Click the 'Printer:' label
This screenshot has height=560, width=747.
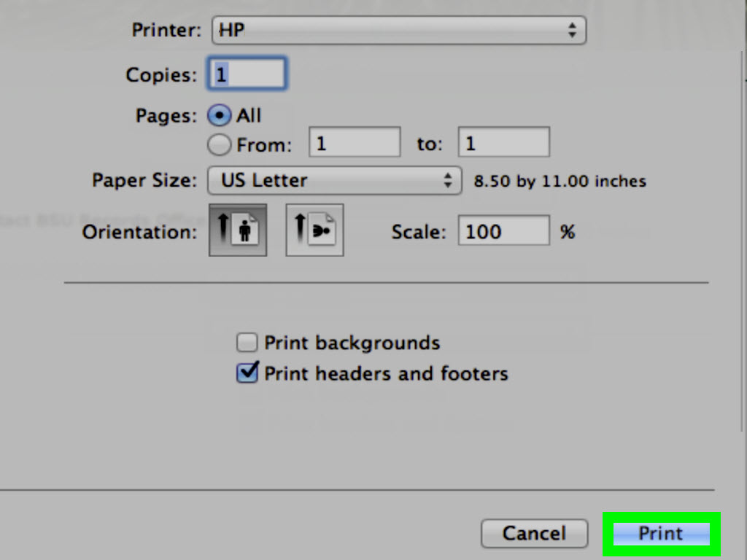[x=167, y=31]
